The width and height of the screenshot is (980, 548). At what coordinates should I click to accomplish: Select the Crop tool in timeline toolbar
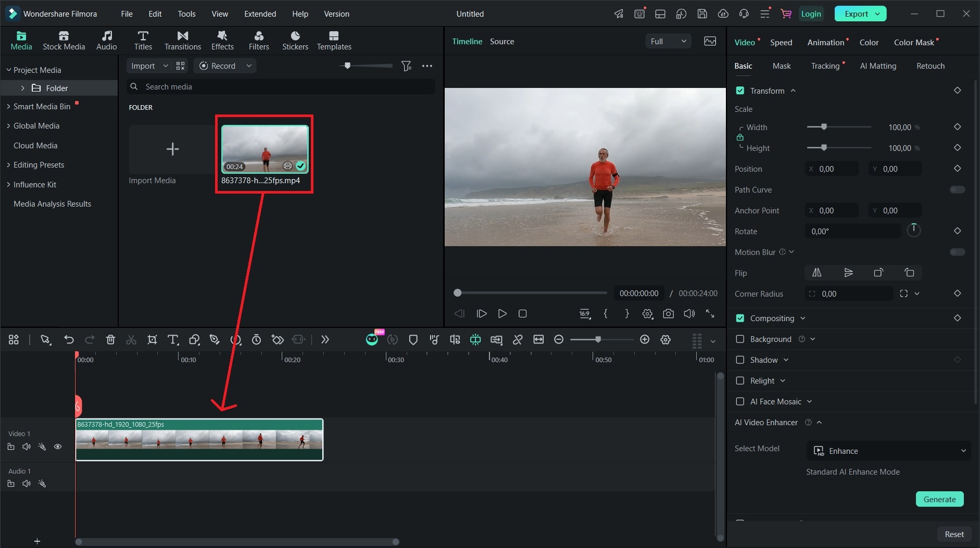[152, 339]
